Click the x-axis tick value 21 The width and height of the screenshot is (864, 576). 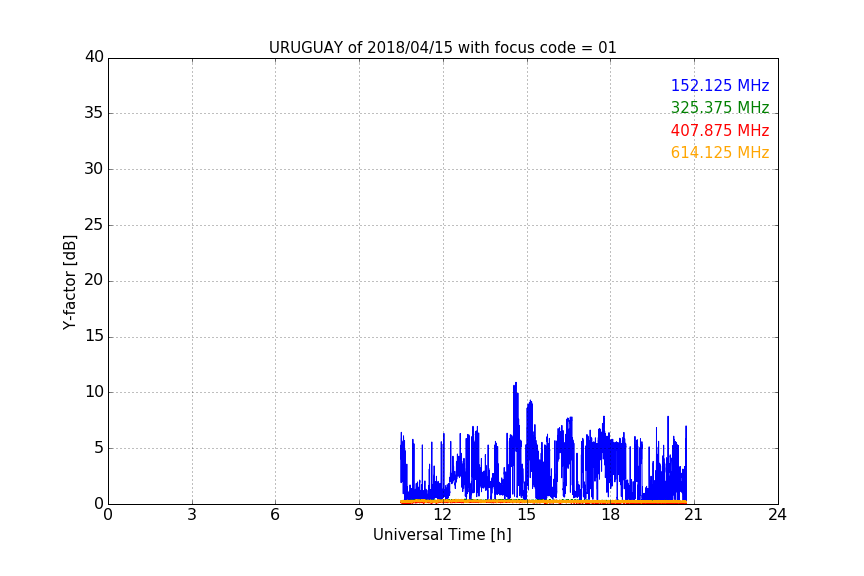click(x=694, y=515)
